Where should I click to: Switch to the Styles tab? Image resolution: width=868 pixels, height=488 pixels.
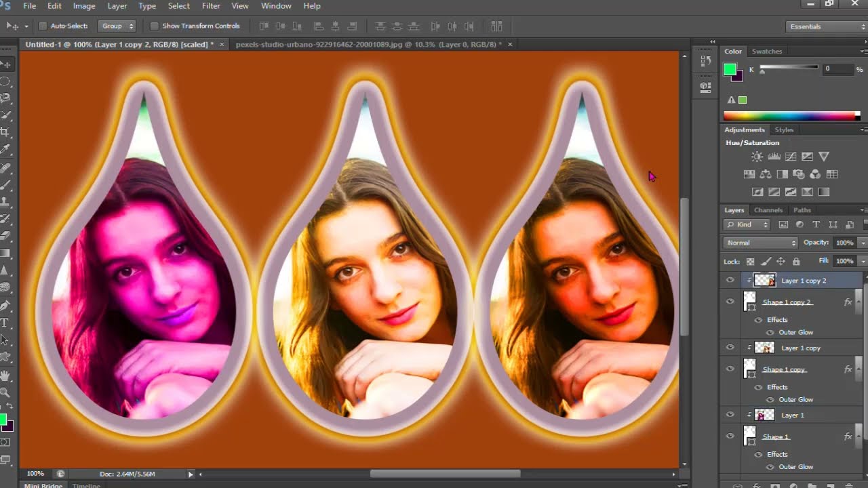coord(784,129)
